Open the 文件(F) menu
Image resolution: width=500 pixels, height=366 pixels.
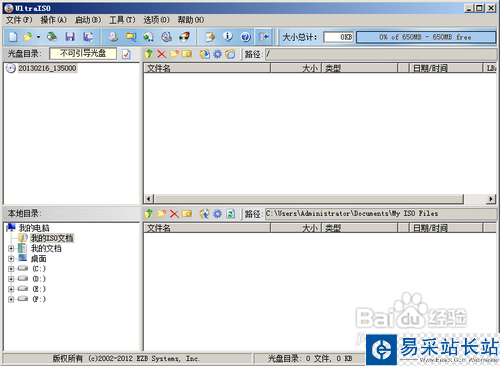click(19, 20)
